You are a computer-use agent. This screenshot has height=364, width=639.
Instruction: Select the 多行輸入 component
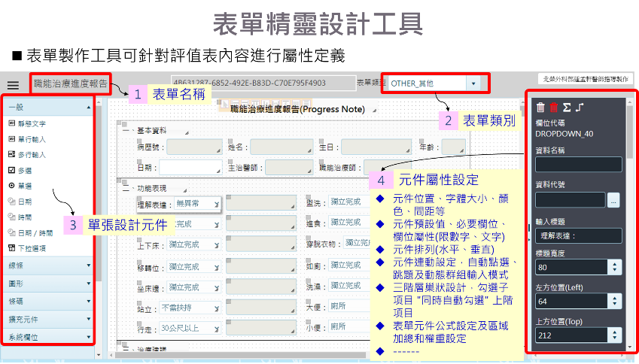pyautogui.click(x=27, y=155)
